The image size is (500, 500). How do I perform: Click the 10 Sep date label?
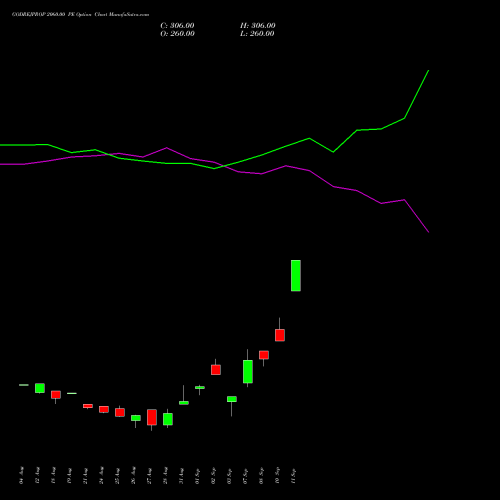pos(278,475)
